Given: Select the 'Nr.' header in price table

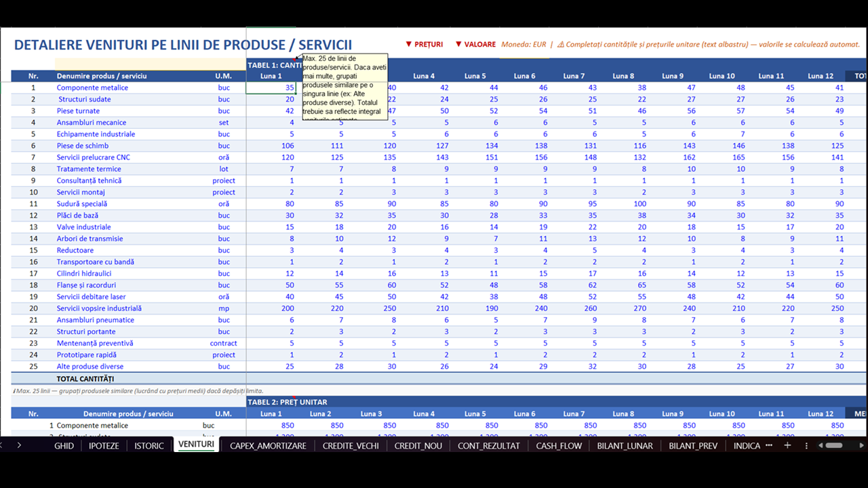Looking at the screenshot, I should click(x=33, y=413).
